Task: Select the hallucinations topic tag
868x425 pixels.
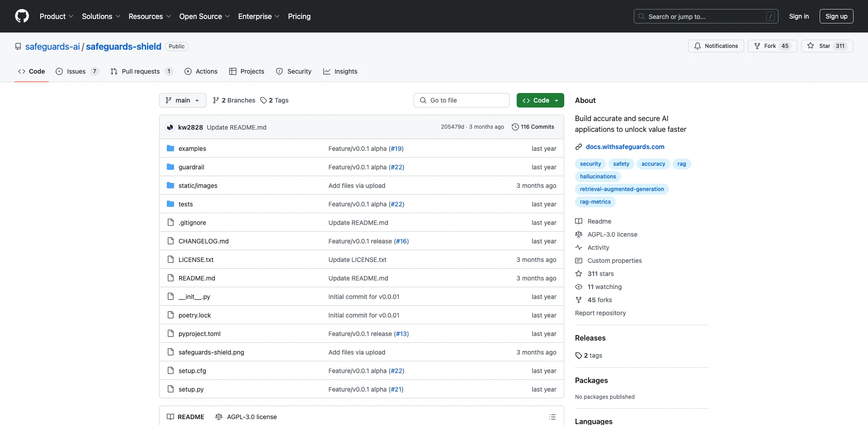Action: [x=598, y=177]
